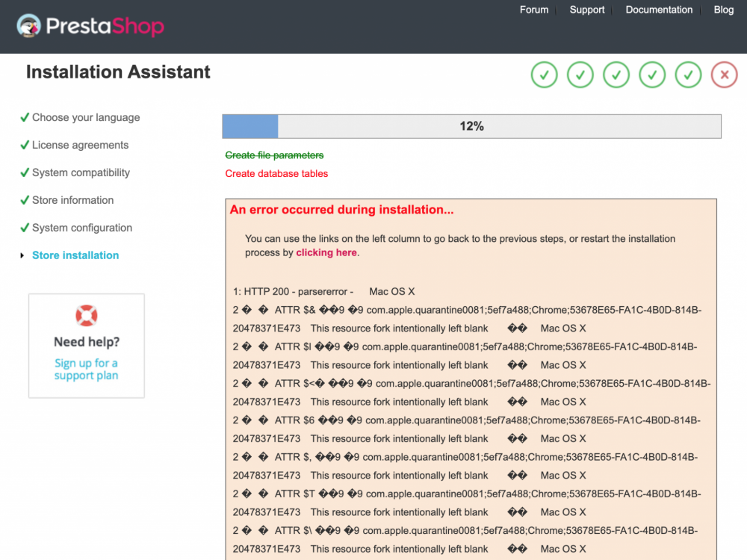Open the Support page in the top bar
747x560 pixels.
(587, 10)
